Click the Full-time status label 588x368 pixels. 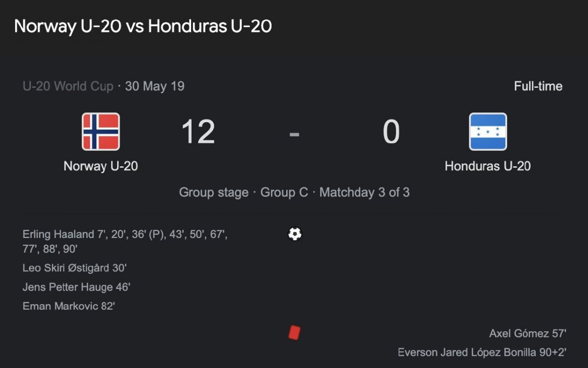click(x=538, y=86)
